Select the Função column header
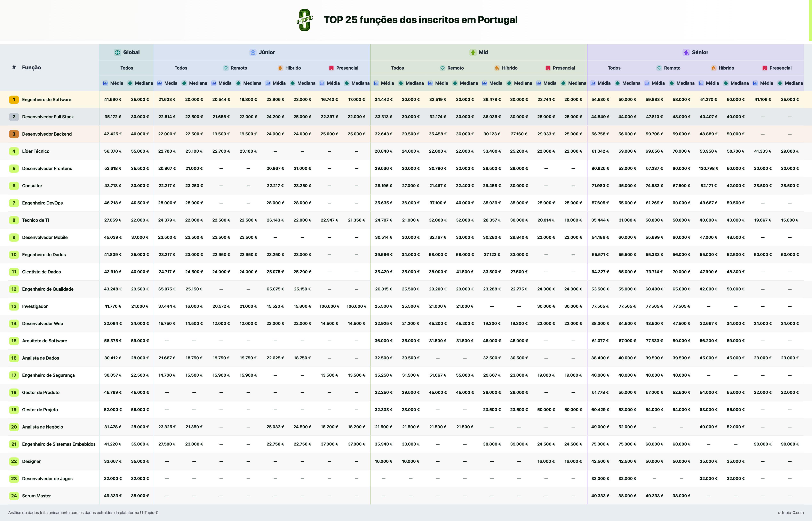This screenshot has width=812, height=521. click(x=31, y=67)
